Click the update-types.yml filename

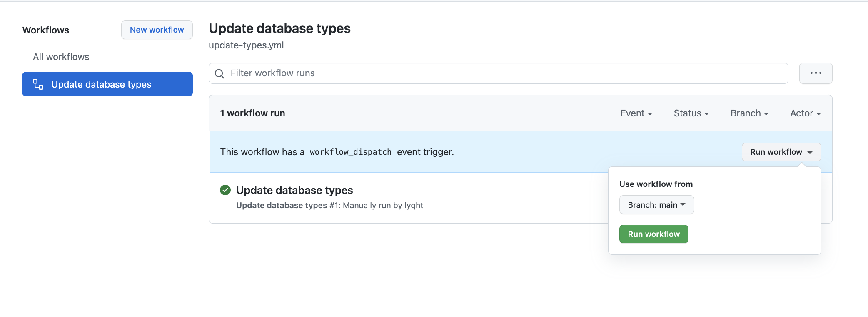(x=246, y=45)
